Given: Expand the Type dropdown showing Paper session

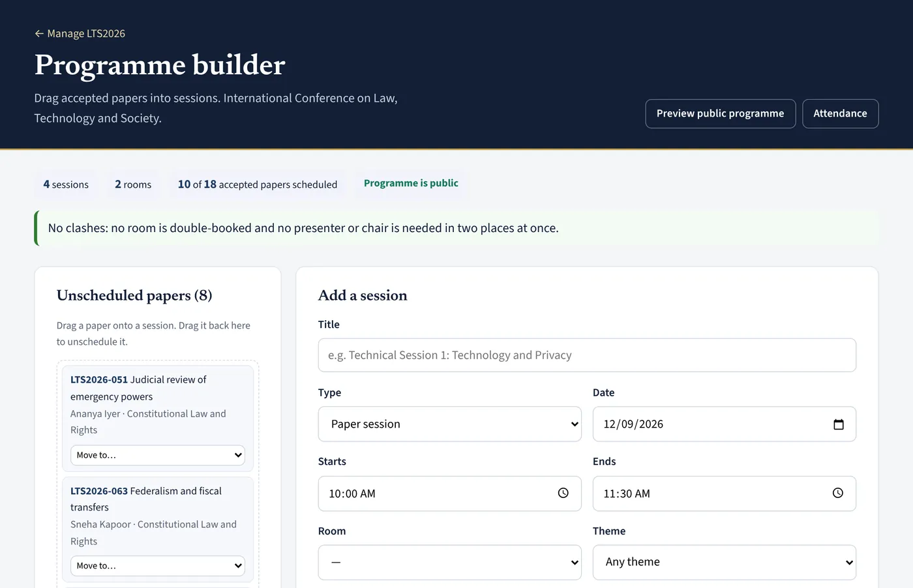Looking at the screenshot, I should coord(450,424).
